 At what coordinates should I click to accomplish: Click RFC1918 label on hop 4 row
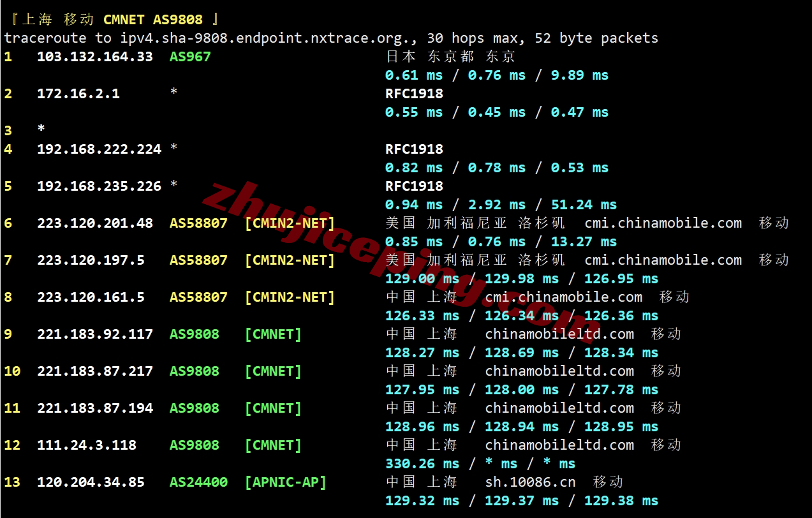click(x=414, y=149)
